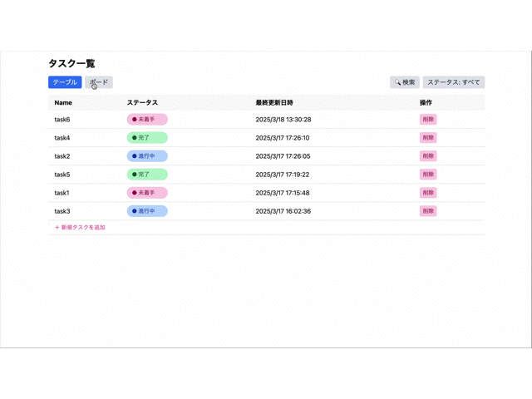The height and width of the screenshot is (399, 532).
Task: Click date 2025/3/17 17:26:05
Action: [283, 156]
